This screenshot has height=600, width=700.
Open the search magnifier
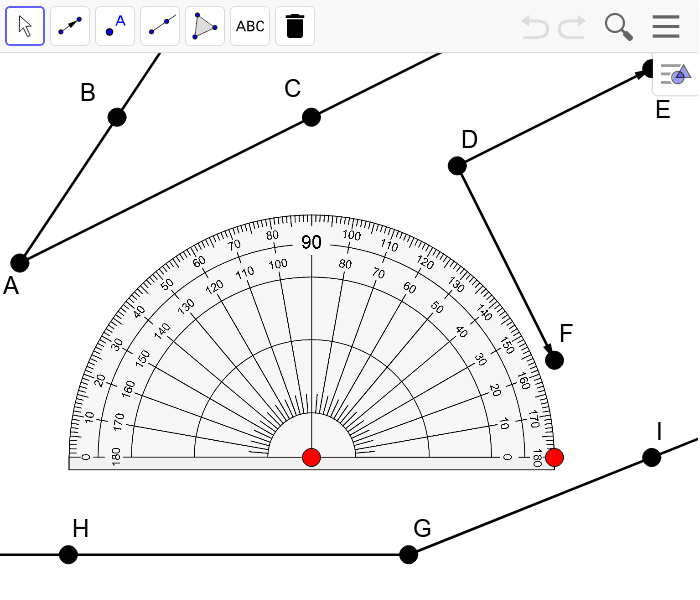619,27
